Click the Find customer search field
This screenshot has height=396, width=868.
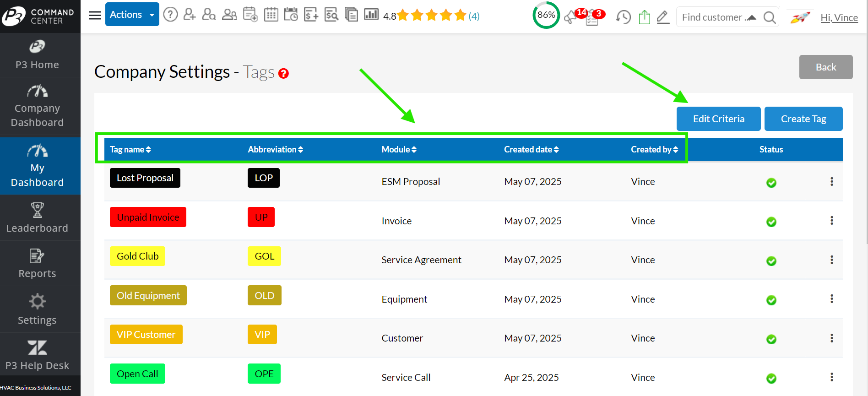[x=712, y=17]
